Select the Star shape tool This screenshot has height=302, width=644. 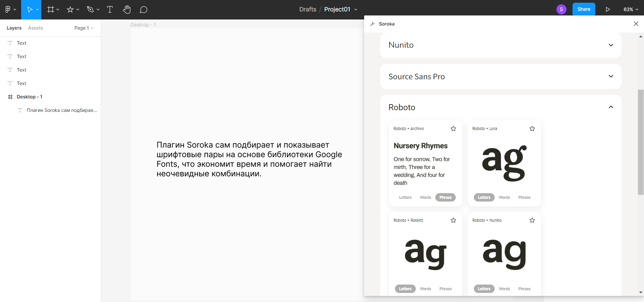70,9
